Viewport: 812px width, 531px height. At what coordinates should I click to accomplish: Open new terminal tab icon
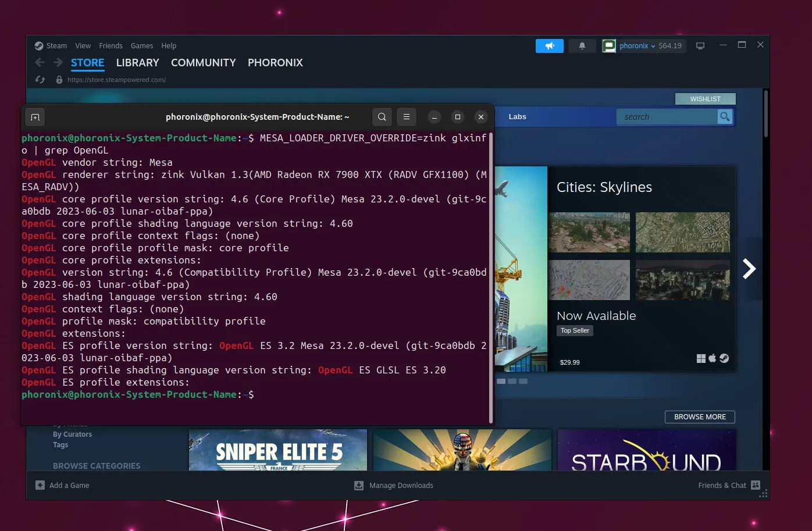(35, 117)
